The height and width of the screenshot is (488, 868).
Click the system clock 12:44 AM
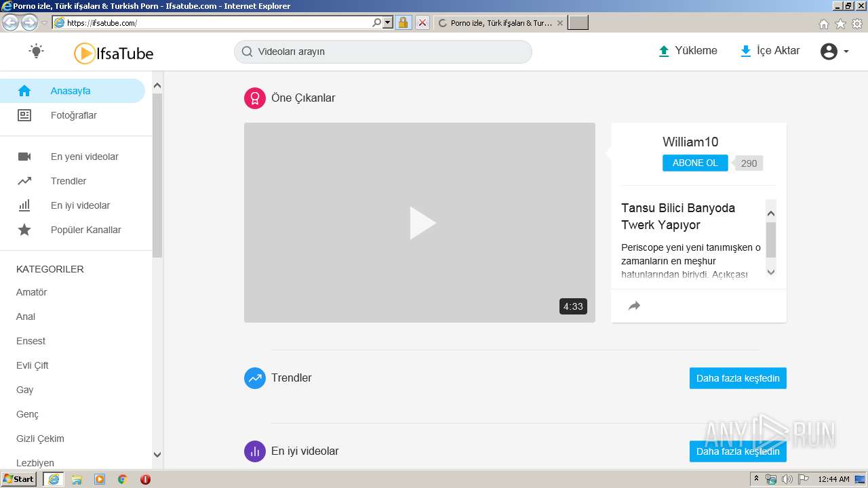[833, 479]
